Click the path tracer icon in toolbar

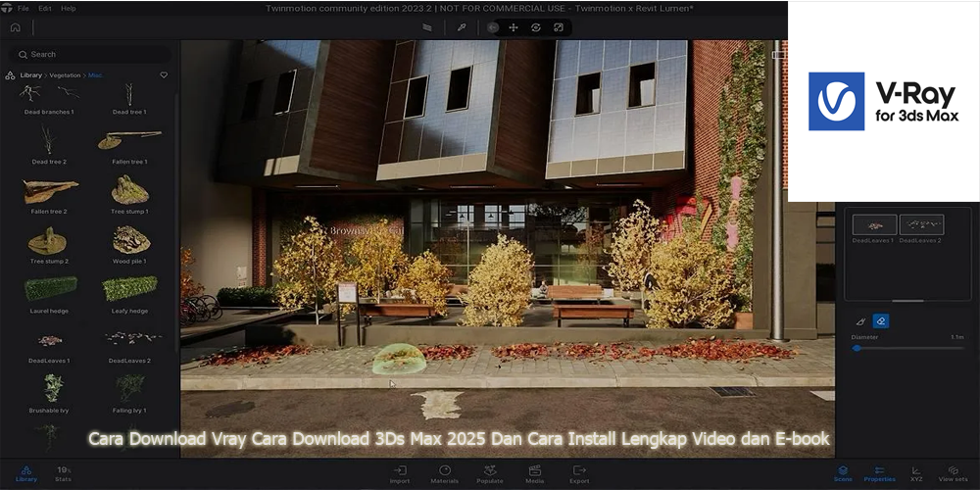click(427, 27)
